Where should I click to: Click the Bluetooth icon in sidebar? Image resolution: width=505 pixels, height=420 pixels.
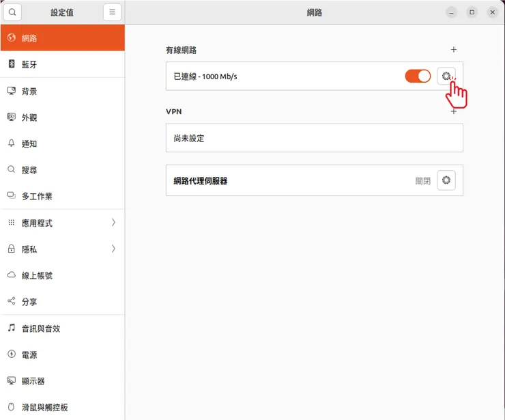coord(12,64)
